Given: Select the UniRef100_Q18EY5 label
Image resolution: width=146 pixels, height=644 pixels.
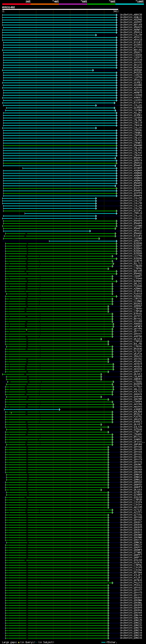Looking at the screenshot, I should (131, 261).
